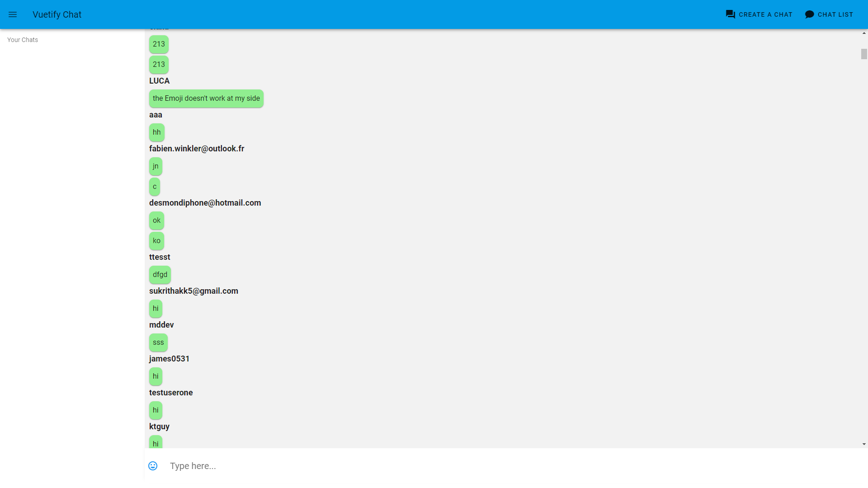Click the 'jn' message bubble

pyautogui.click(x=156, y=166)
